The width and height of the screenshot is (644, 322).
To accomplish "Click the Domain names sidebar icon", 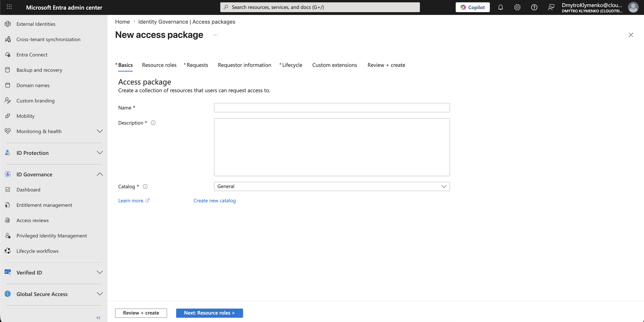I will point(8,85).
